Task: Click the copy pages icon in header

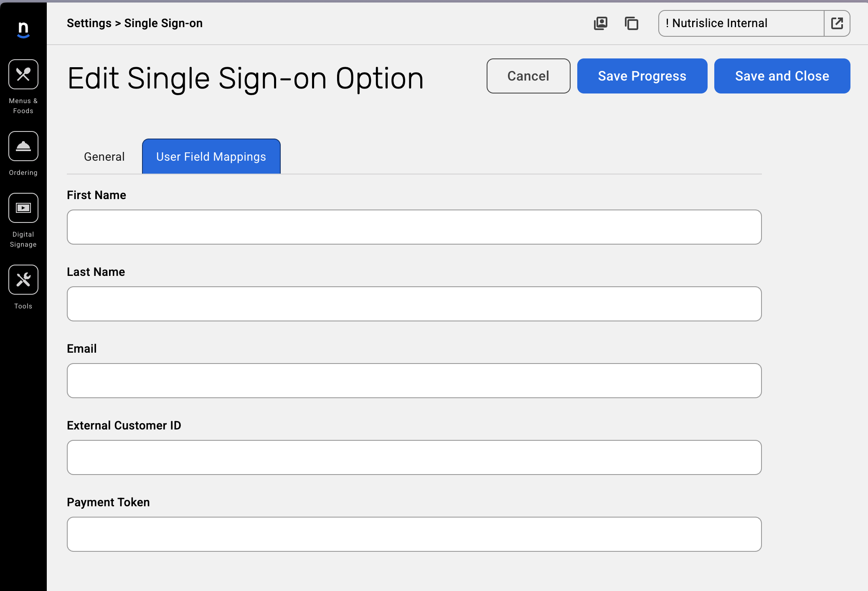Action: [x=632, y=23]
